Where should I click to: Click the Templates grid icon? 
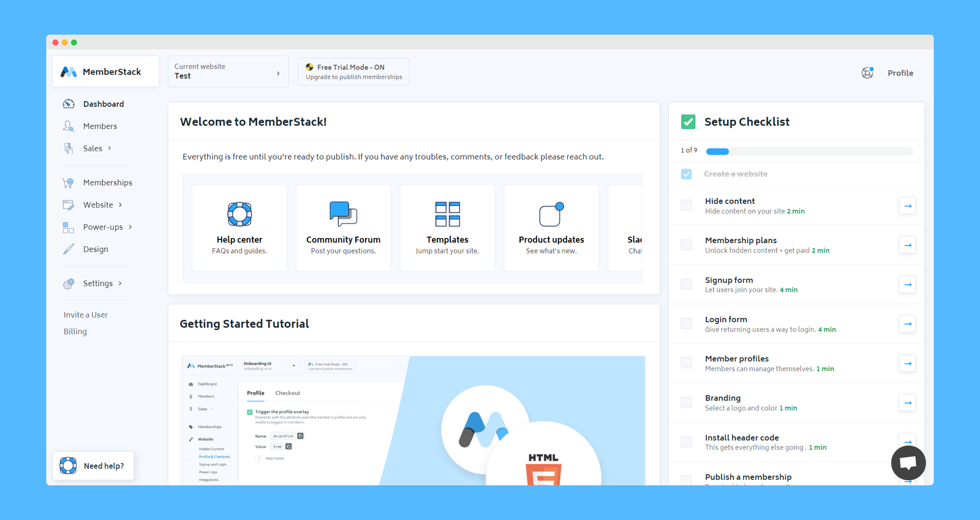pyautogui.click(x=448, y=214)
